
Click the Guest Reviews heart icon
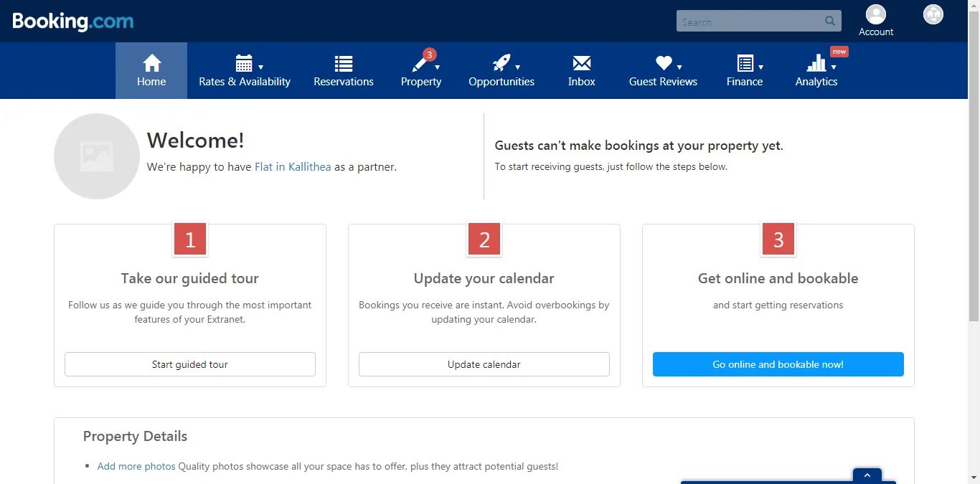tap(664, 63)
